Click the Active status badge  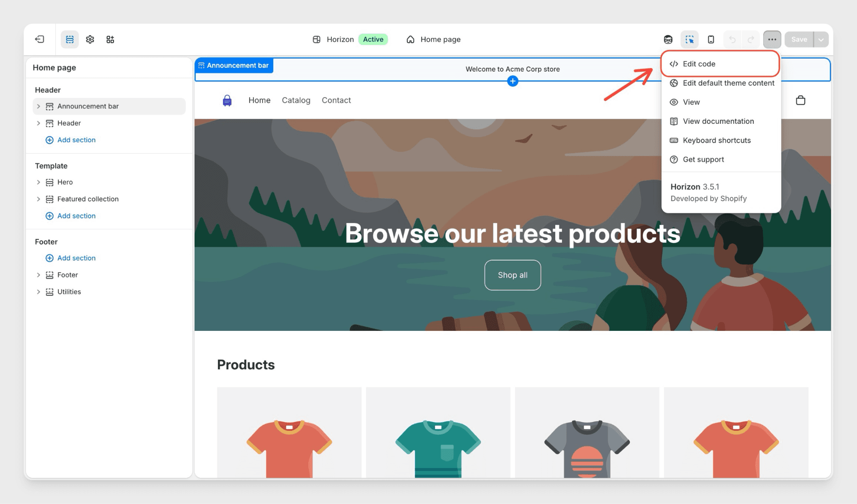click(x=373, y=39)
